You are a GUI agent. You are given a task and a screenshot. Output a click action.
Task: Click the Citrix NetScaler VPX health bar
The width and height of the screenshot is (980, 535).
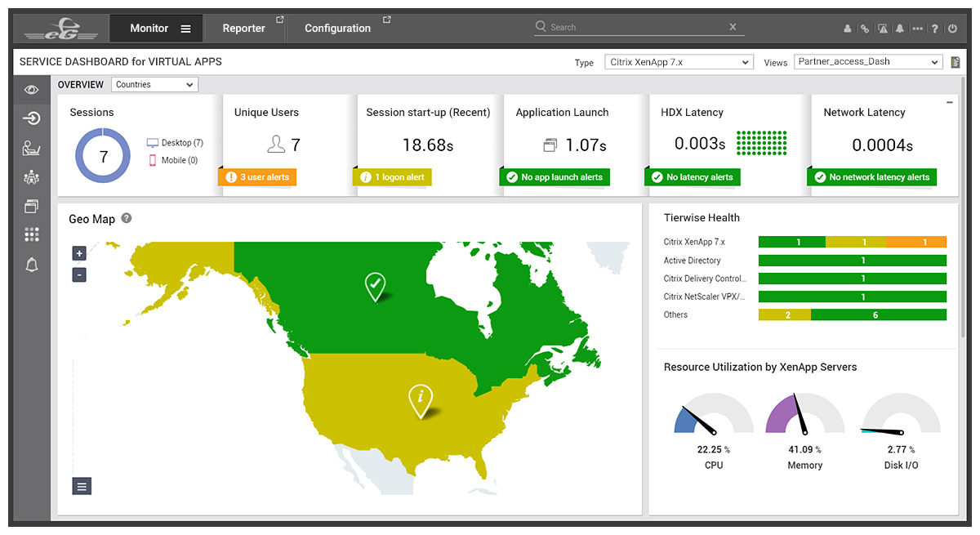tap(853, 297)
